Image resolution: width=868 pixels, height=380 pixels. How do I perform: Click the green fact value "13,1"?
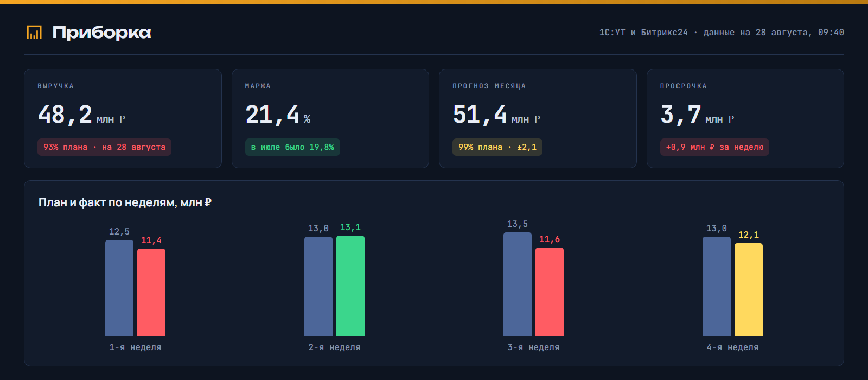click(x=350, y=227)
